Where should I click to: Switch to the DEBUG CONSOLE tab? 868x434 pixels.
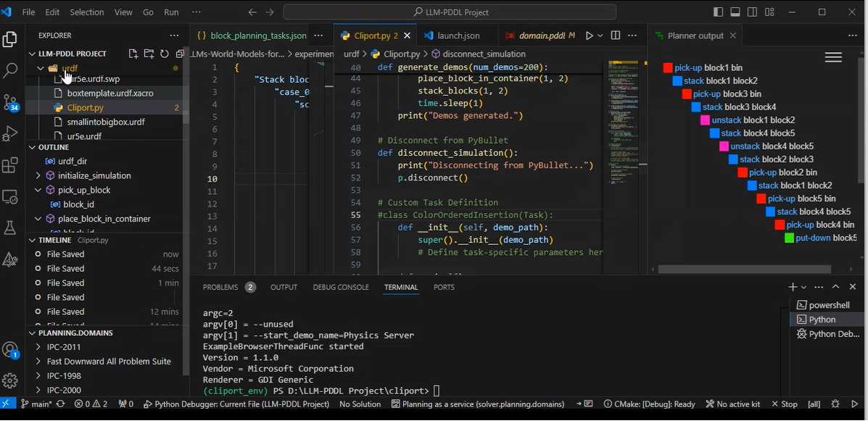click(x=341, y=287)
